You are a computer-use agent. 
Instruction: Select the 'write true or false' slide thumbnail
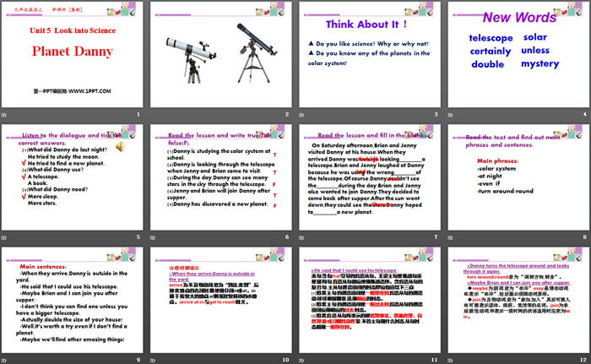pyautogui.click(x=221, y=177)
